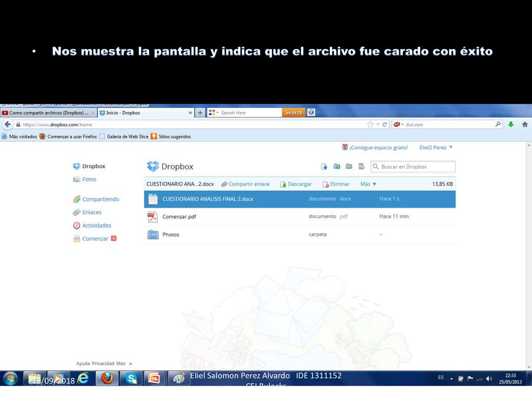Open PowerPoint from the taskbar
The height and width of the screenshot is (399, 532).
click(x=154, y=378)
